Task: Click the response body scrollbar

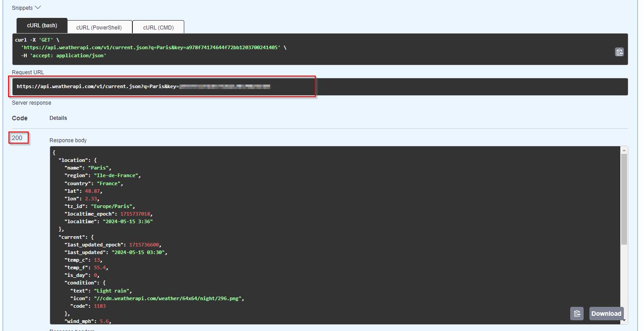Action: [624, 199]
